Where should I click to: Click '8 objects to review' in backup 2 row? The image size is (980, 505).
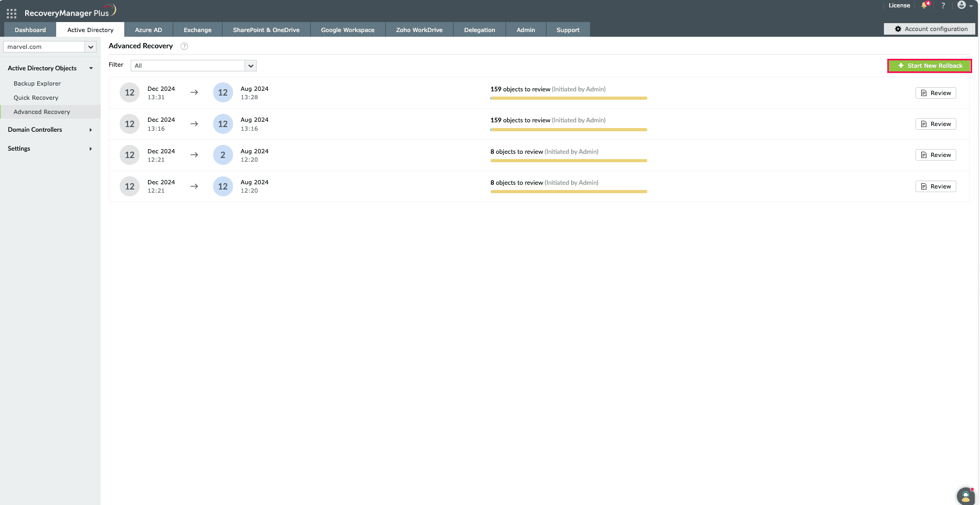(x=517, y=152)
